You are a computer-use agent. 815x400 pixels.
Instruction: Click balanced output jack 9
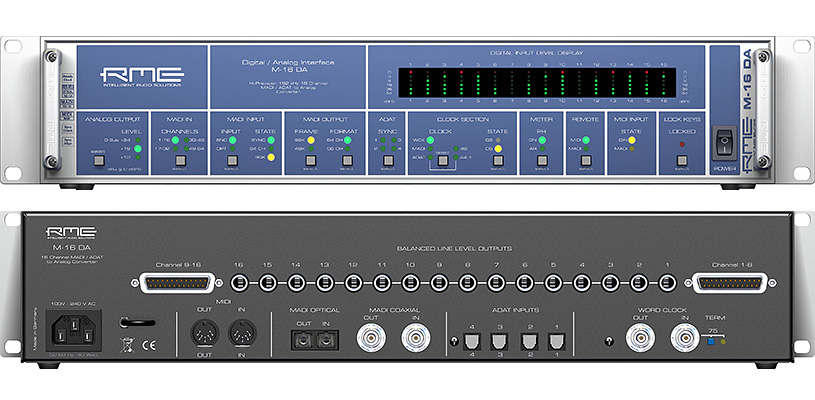(439, 283)
